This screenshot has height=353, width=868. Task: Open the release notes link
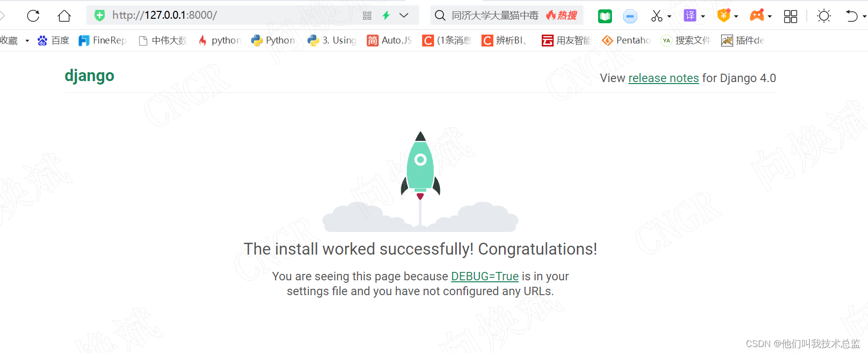click(663, 78)
